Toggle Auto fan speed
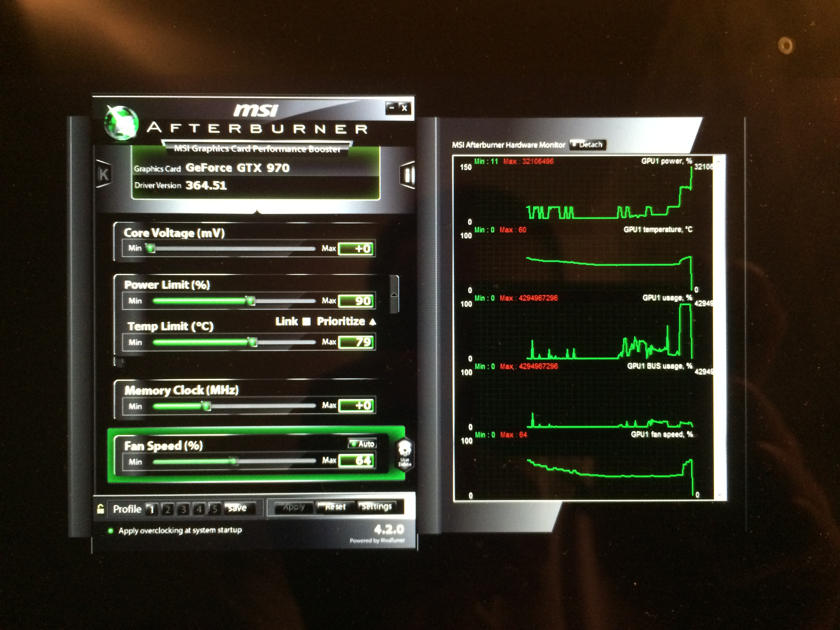 pyautogui.click(x=362, y=443)
